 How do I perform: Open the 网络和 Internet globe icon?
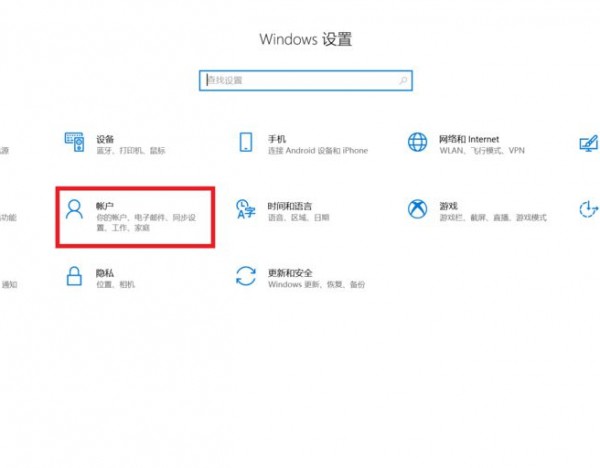tap(417, 142)
